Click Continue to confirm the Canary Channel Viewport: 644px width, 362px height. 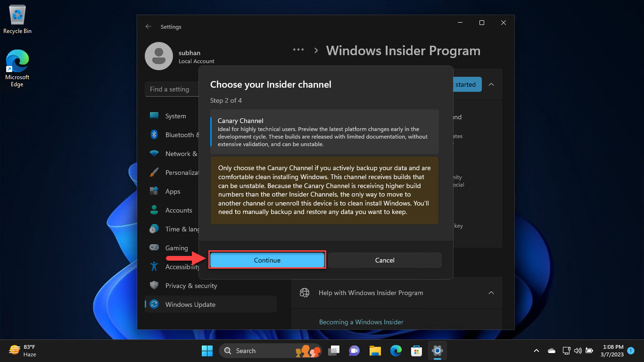coord(267,260)
